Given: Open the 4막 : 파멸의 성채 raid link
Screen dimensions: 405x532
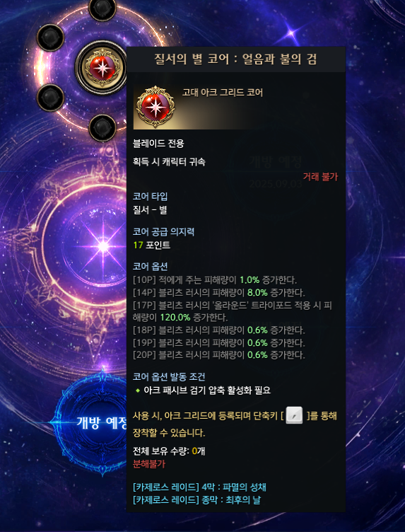Looking at the screenshot, I should 199,487.
